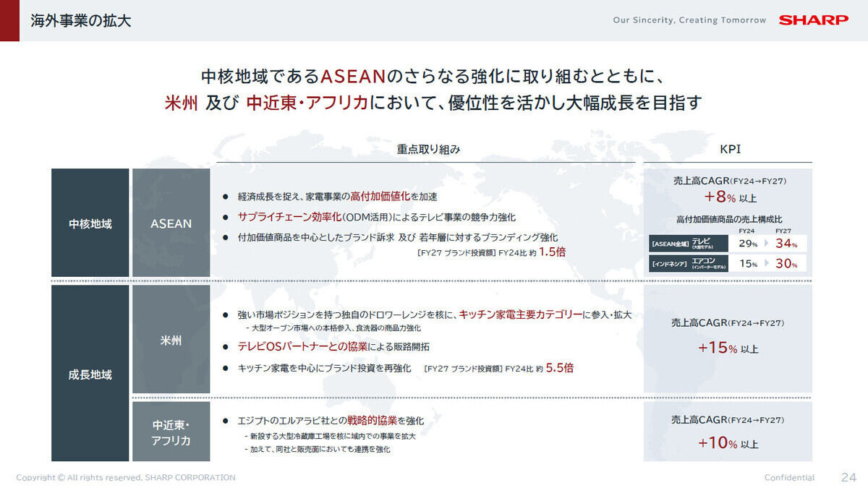The height and width of the screenshot is (488, 868).
Task: Click bullet about キッチン家電主要カテゴリー
Action: (x=427, y=314)
